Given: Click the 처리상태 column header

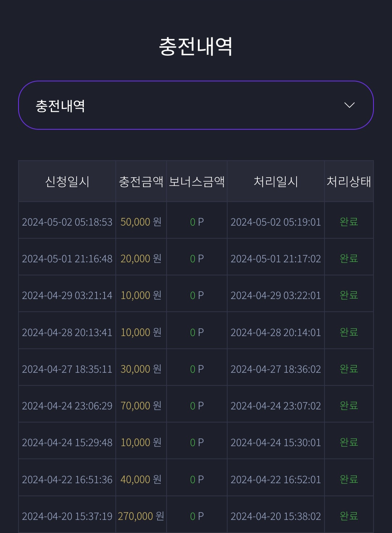Looking at the screenshot, I should [349, 181].
